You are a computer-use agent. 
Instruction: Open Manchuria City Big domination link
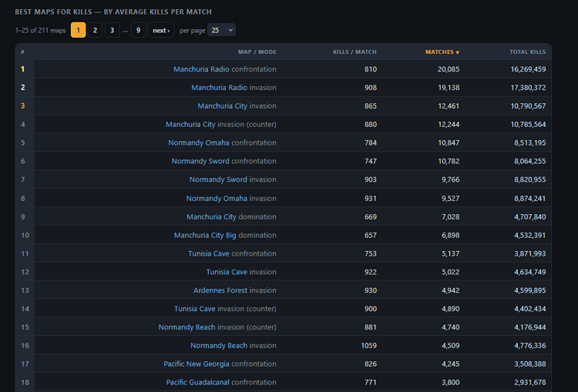(x=205, y=236)
